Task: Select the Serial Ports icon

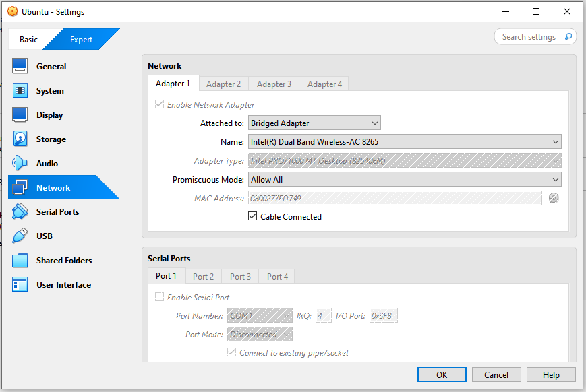Action: coord(20,211)
